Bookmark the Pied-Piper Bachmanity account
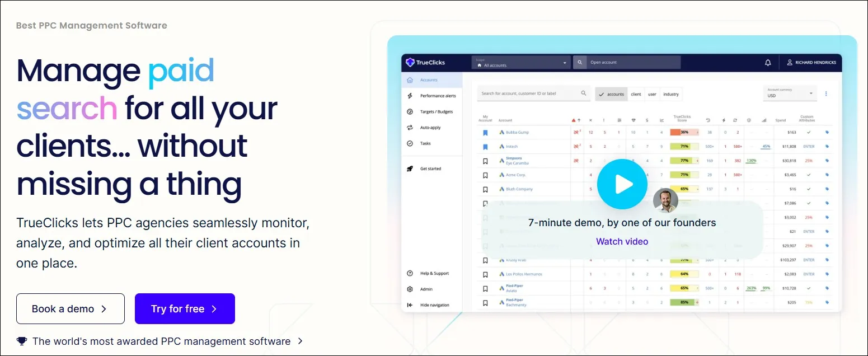This screenshot has height=356, width=868. [485, 302]
